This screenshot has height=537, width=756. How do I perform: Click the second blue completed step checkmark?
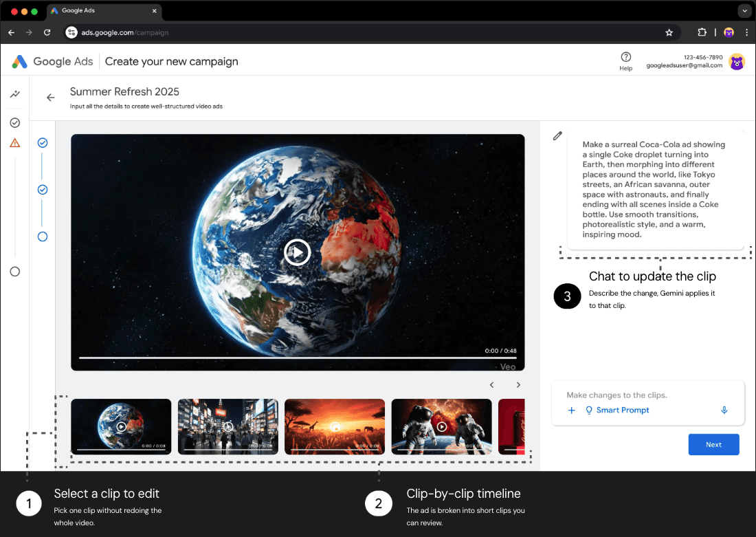coord(43,190)
